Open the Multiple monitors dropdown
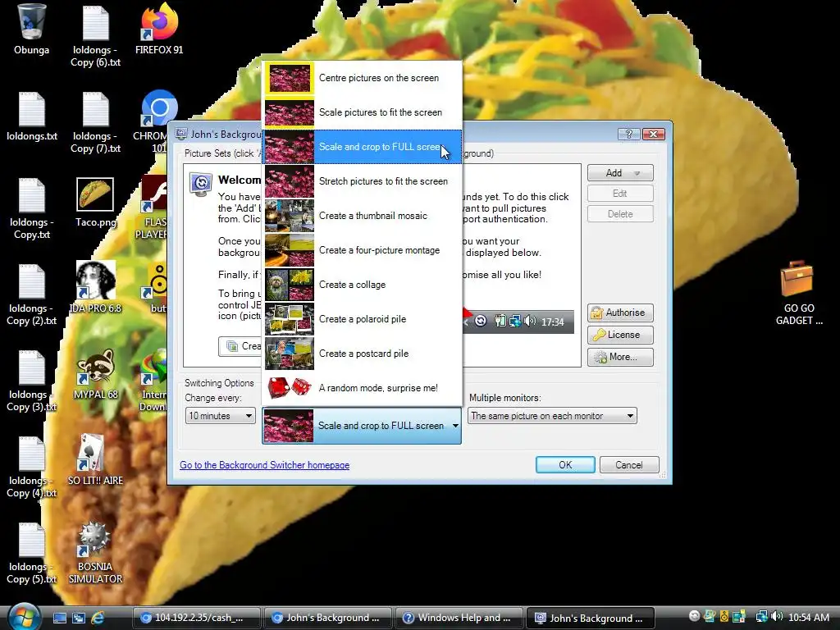This screenshot has width=840, height=630. pos(552,416)
